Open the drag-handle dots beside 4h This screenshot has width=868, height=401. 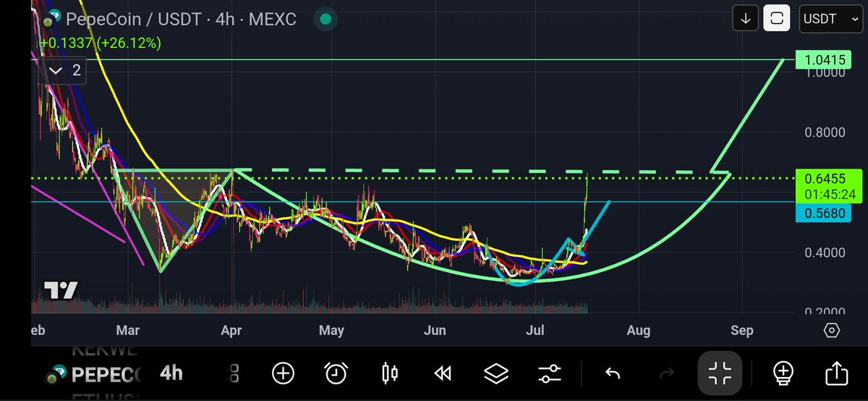[x=234, y=373]
